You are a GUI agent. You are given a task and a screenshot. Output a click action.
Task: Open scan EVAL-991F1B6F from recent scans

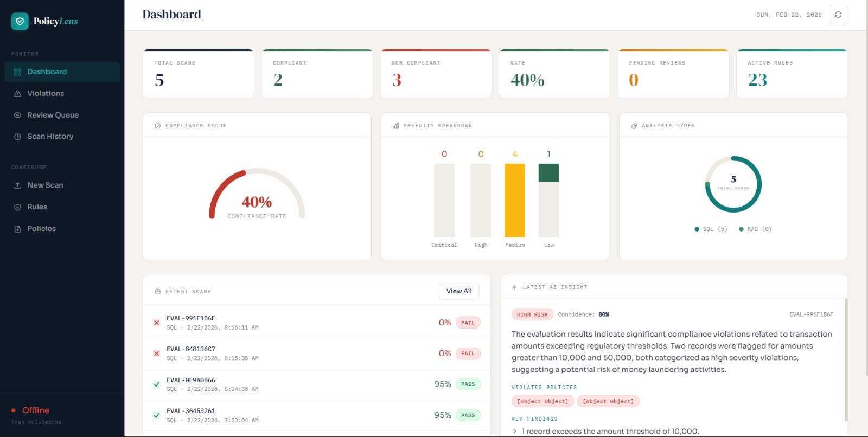coord(190,318)
